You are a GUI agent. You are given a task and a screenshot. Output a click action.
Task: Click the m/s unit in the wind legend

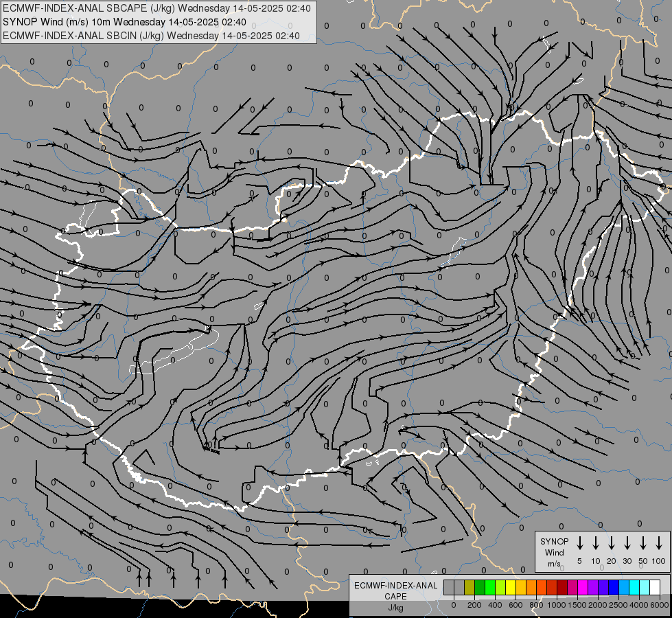554,564
